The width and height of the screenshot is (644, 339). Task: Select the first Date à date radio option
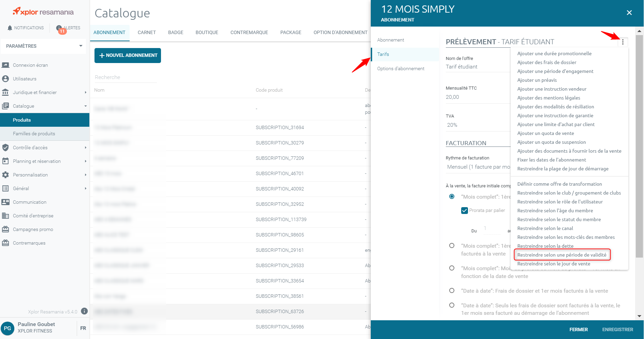452,291
